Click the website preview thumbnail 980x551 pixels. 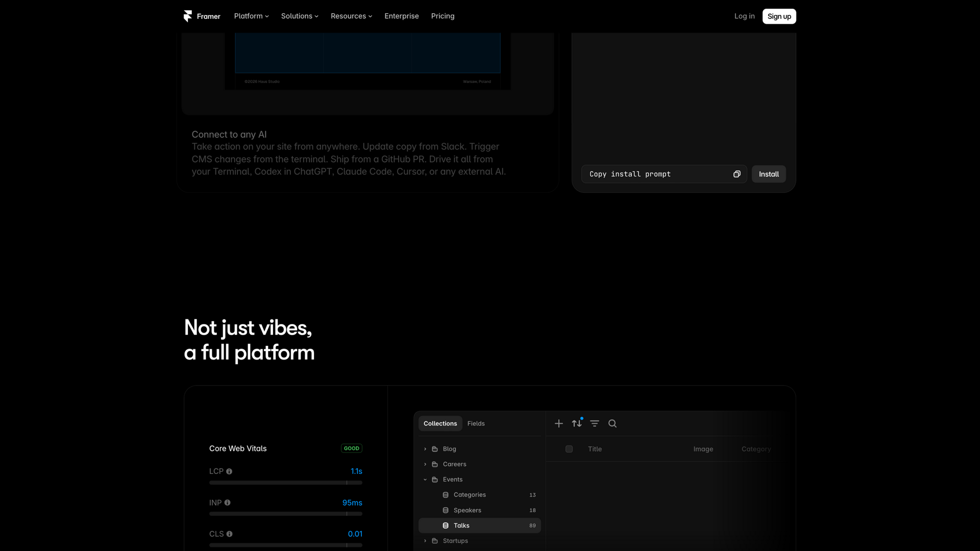click(x=367, y=61)
